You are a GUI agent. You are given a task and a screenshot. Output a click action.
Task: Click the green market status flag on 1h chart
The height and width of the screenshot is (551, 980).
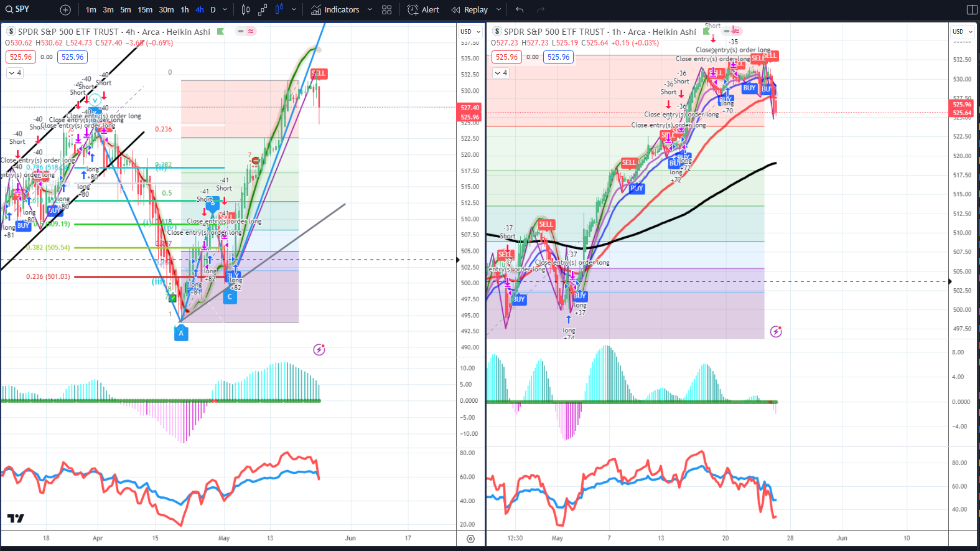point(707,31)
